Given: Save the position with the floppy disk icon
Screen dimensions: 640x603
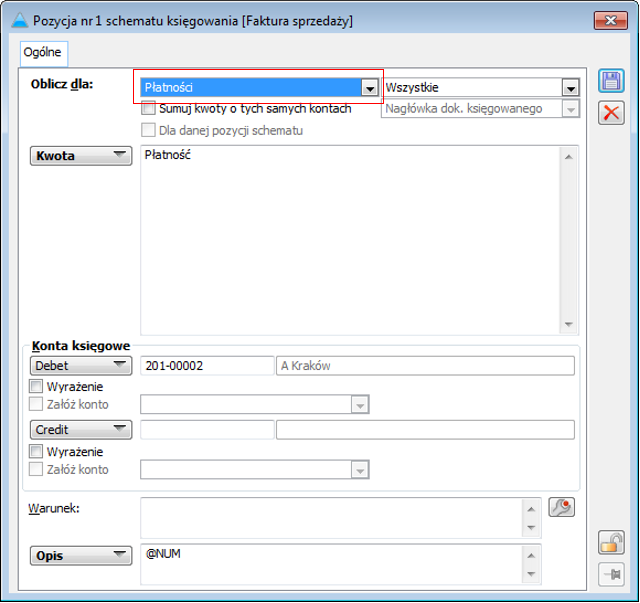Looking at the screenshot, I should pyautogui.click(x=611, y=81).
